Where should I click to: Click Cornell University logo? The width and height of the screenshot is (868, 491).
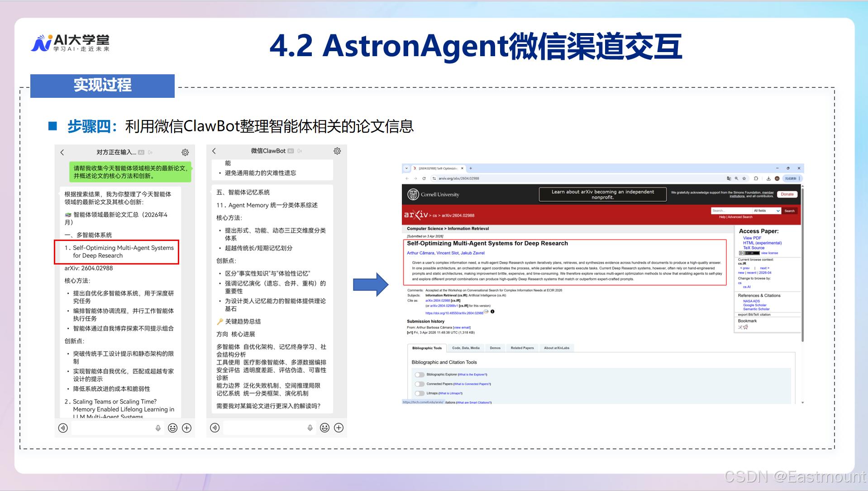[433, 194]
